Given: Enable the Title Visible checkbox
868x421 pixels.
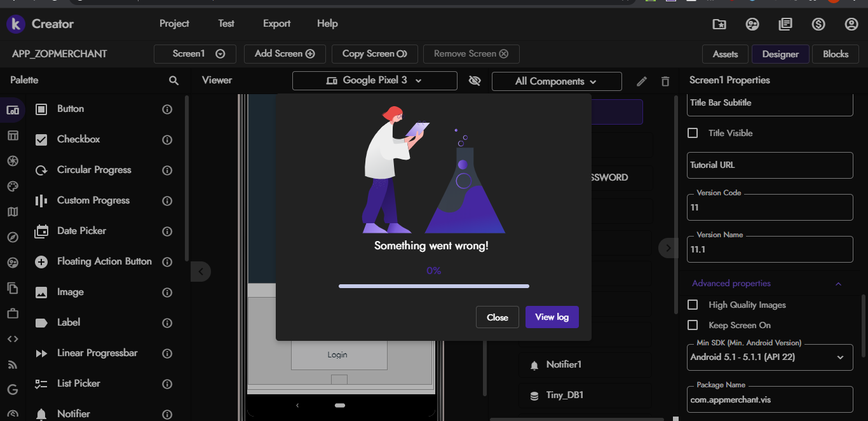Looking at the screenshot, I should pyautogui.click(x=693, y=133).
